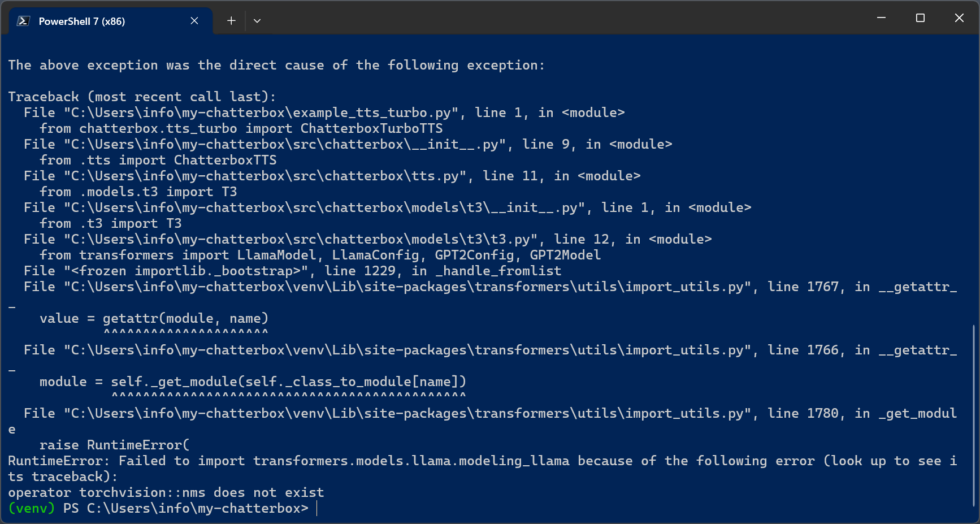Viewport: 980px width, 524px height.
Task: Click the "raise RuntimeError(" line
Action: coord(114,445)
